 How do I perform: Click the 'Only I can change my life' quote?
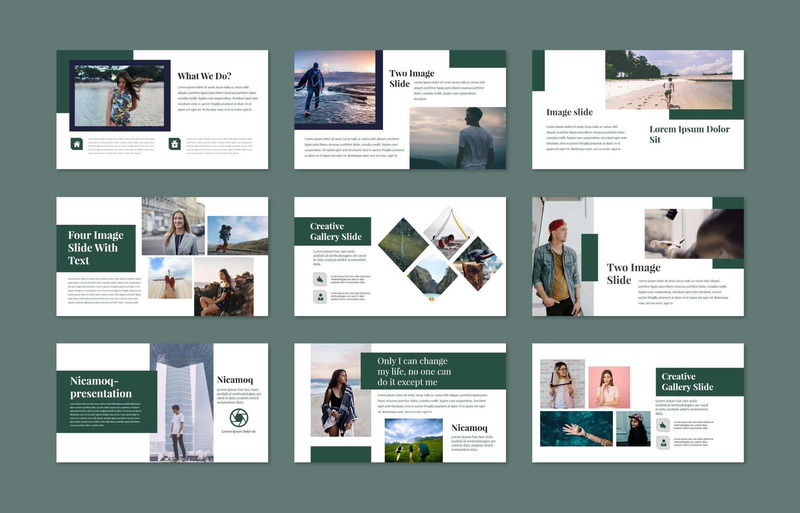tap(414, 371)
